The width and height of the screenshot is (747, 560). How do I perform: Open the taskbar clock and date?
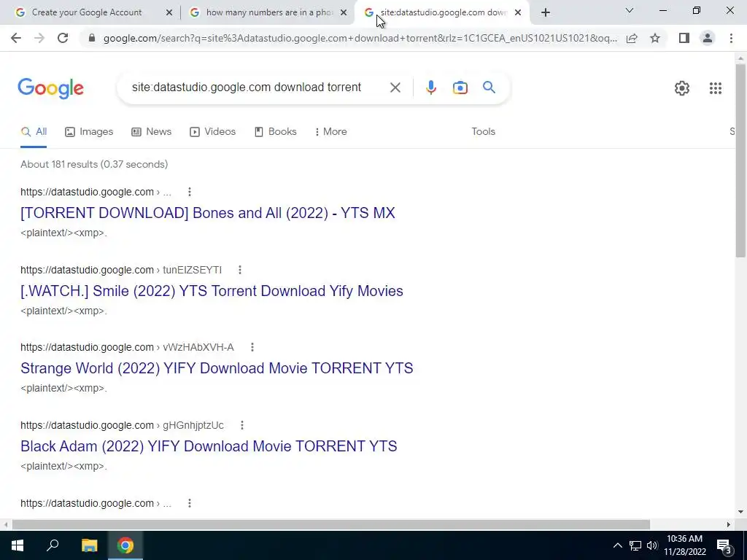[684, 545]
